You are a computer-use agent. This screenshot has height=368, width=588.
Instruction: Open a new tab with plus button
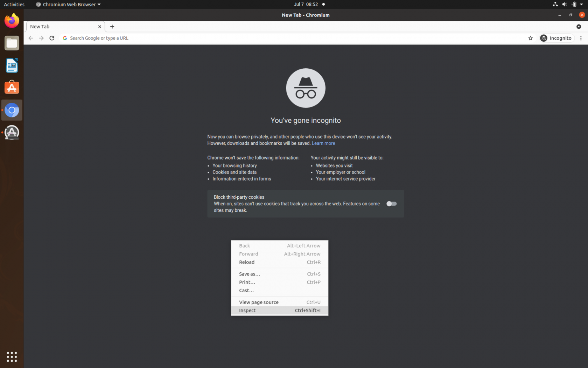pos(112,27)
